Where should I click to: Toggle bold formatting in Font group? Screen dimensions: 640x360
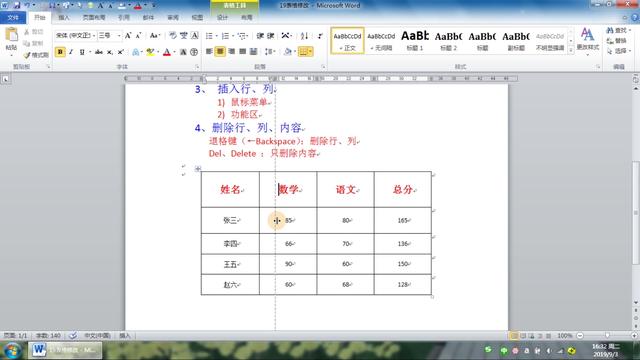[x=60, y=52]
